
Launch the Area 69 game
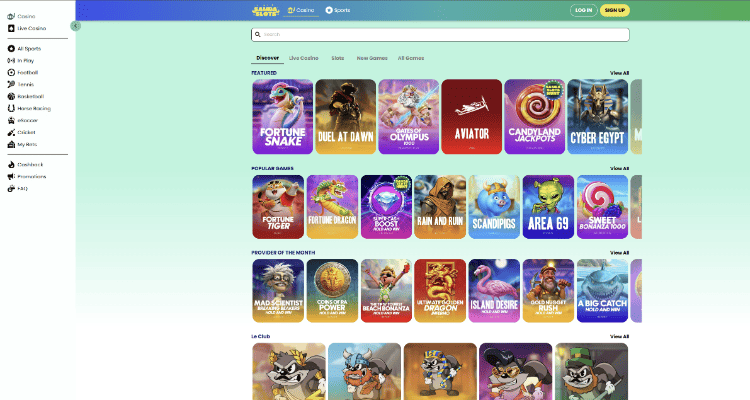[548, 207]
